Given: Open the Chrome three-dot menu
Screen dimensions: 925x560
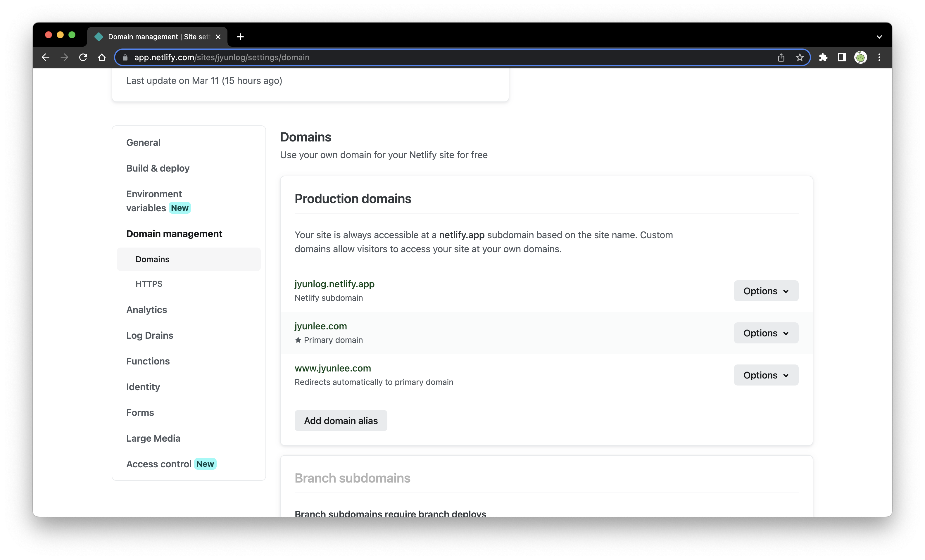Looking at the screenshot, I should coord(879,57).
